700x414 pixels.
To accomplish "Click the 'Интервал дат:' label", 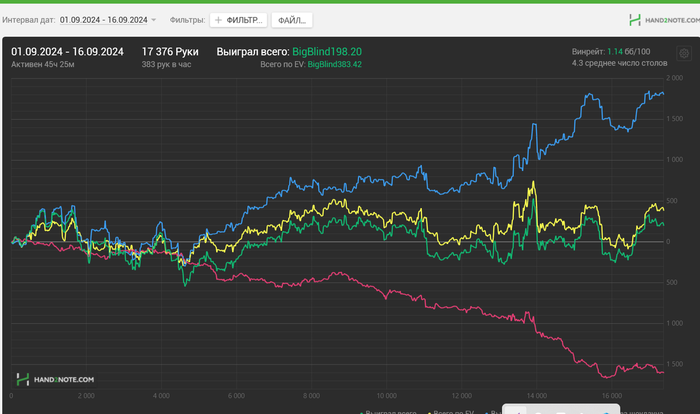I will coord(29,20).
